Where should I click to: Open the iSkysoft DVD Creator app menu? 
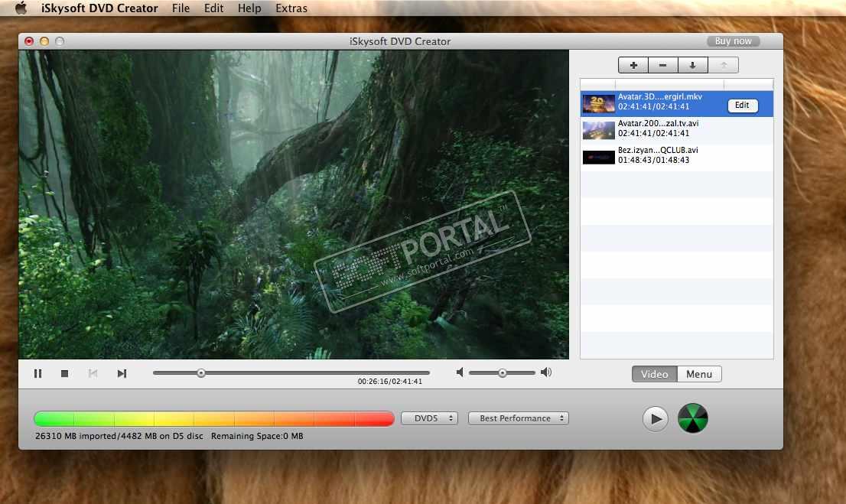[99, 8]
